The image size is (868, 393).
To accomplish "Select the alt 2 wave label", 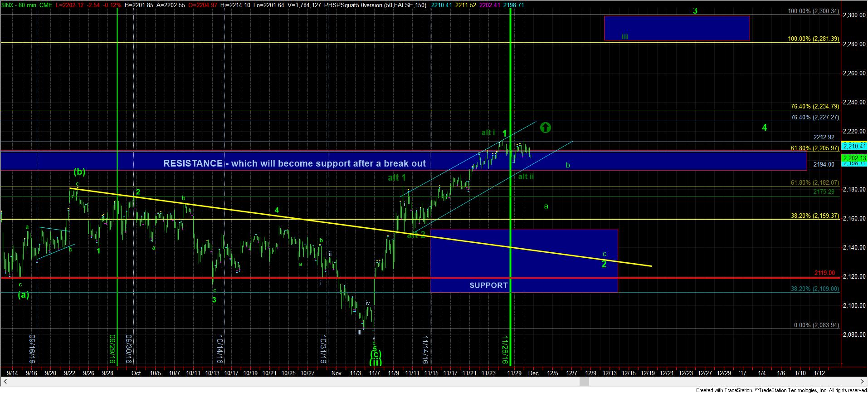I will click(x=416, y=235).
